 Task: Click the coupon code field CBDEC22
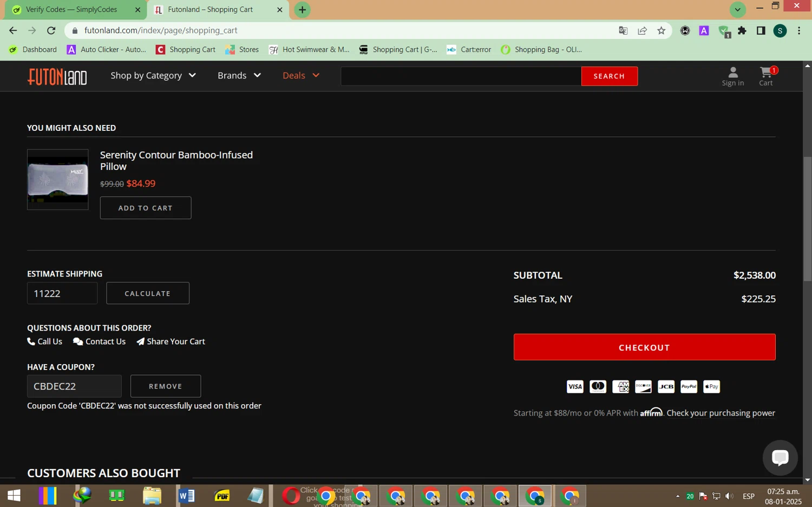pos(74,386)
